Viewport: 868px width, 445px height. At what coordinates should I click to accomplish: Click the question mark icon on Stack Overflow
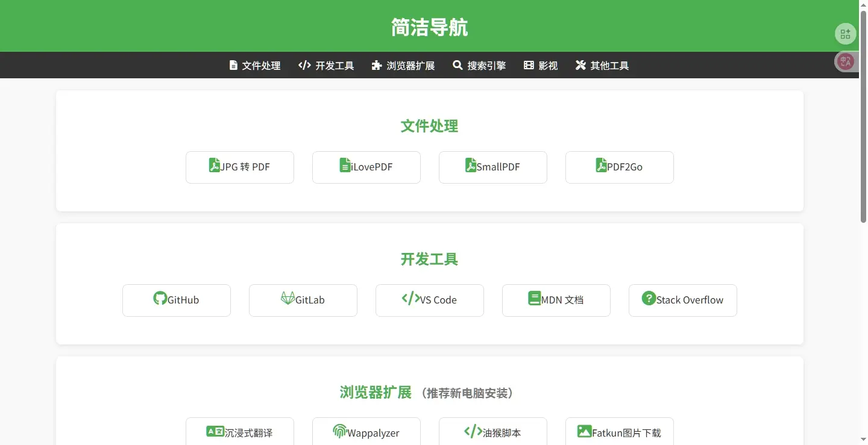(649, 298)
